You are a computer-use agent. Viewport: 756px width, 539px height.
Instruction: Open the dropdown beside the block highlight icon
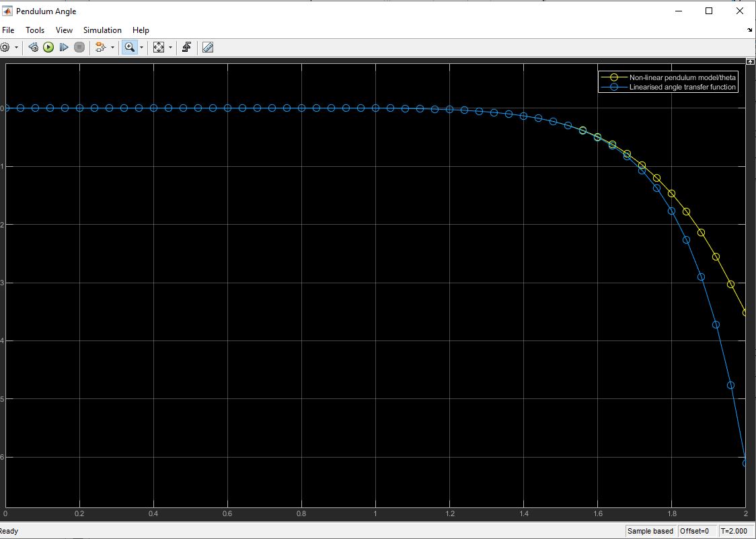(x=113, y=47)
